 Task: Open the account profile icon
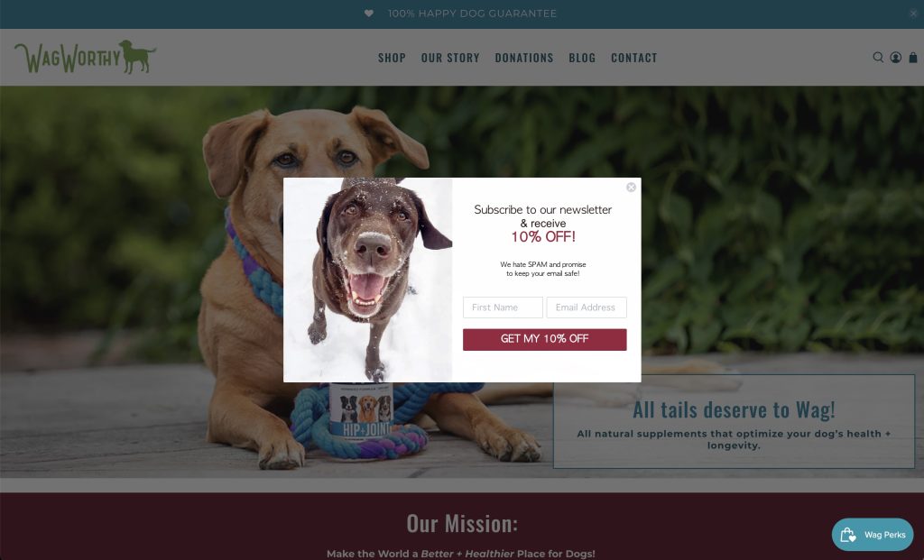tap(896, 57)
